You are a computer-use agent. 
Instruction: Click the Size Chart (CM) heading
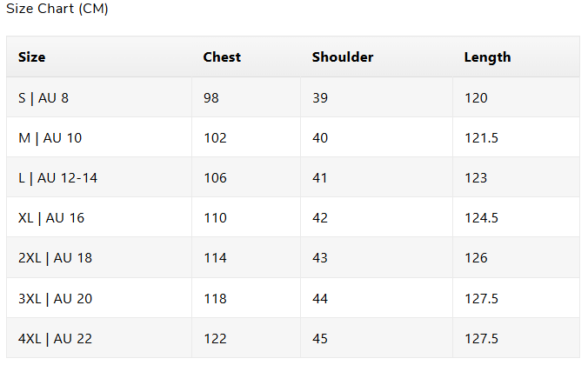pyautogui.click(x=57, y=9)
